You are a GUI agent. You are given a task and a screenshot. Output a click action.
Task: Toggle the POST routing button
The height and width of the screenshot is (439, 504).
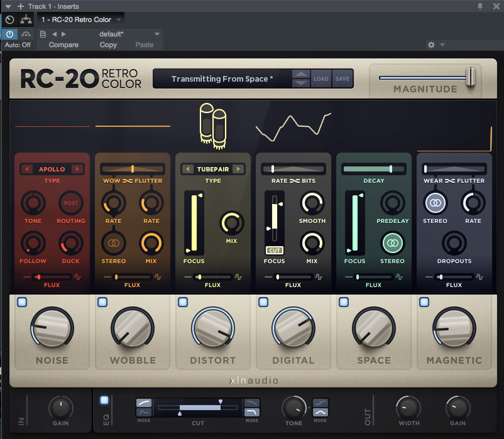tap(71, 203)
